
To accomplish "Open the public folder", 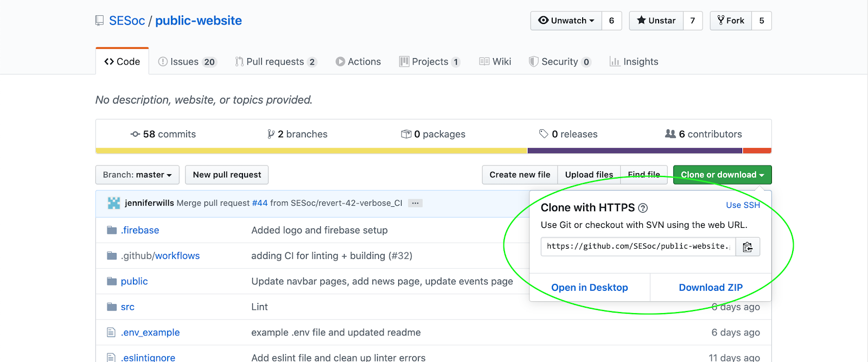I will 135,281.
